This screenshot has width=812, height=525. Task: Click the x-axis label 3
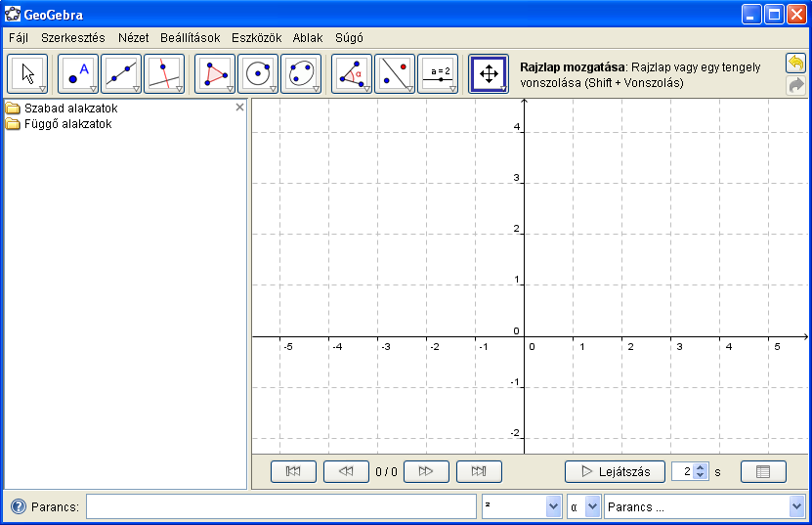pyautogui.click(x=679, y=347)
